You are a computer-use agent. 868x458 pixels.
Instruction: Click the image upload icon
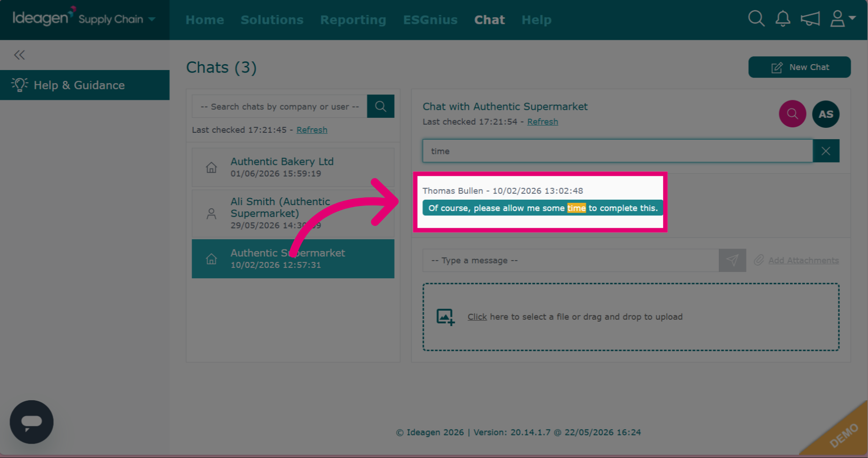tap(445, 317)
